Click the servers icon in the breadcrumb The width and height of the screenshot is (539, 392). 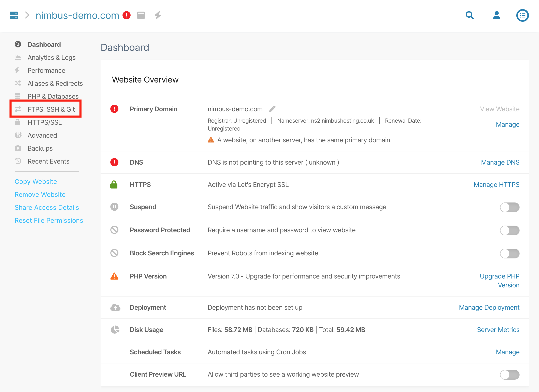coord(14,15)
